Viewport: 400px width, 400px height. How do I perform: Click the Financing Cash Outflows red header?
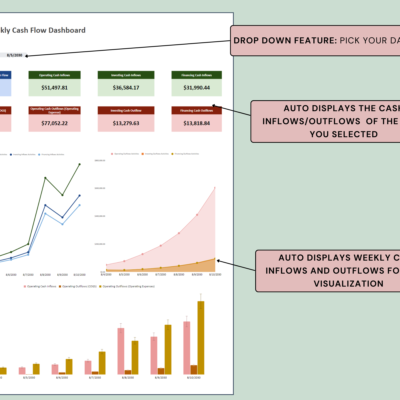coord(197,110)
